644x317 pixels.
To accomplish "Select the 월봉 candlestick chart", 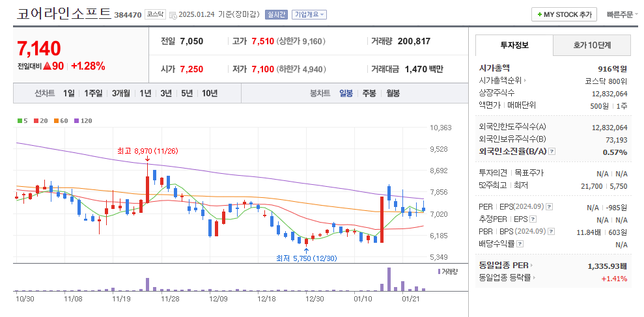I will (393, 93).
